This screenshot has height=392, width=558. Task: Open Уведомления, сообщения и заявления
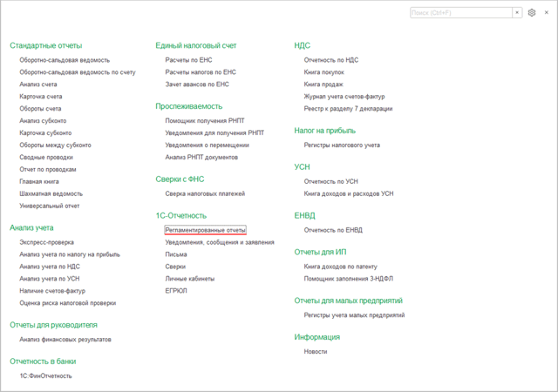[x=220, y=242]
